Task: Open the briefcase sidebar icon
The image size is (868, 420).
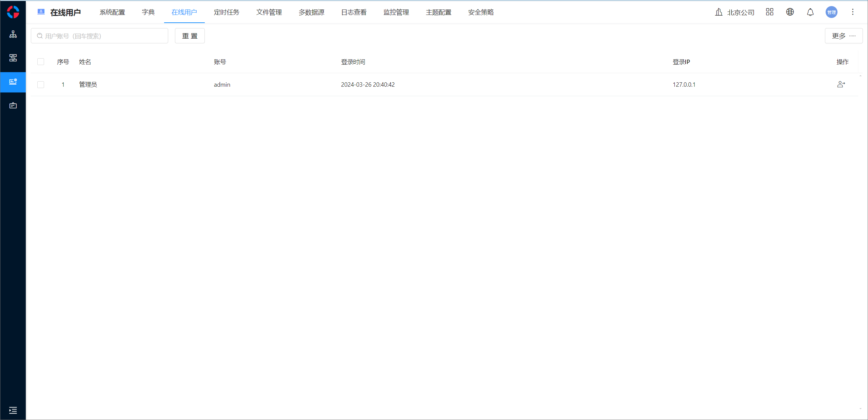Action: point(13,106)
